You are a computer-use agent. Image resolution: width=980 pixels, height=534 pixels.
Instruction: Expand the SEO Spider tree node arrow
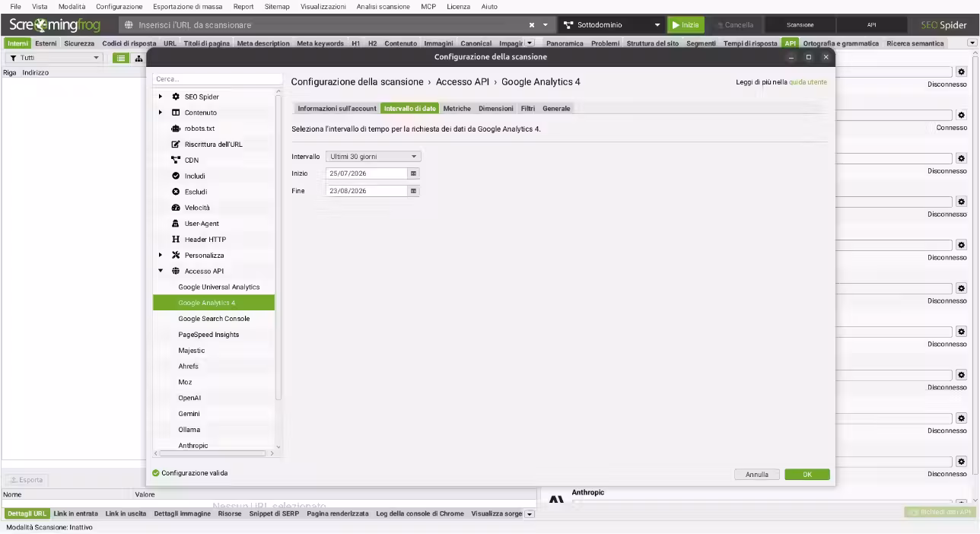click(161, 97)
